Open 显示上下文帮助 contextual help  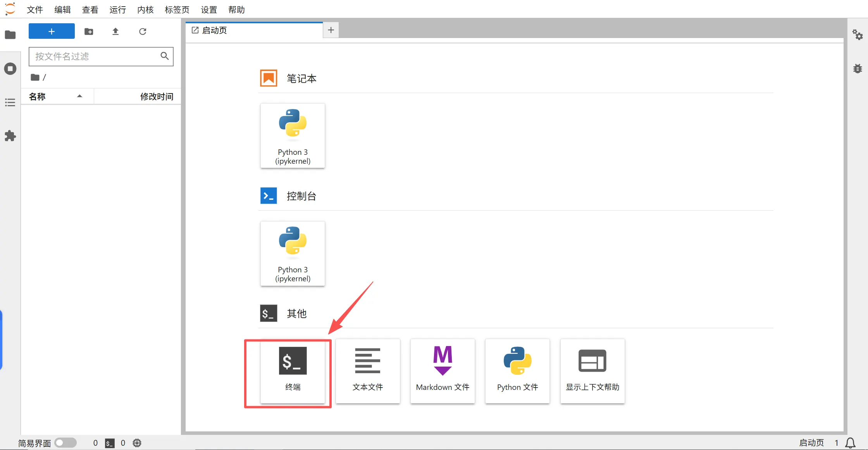click(592, 371)
